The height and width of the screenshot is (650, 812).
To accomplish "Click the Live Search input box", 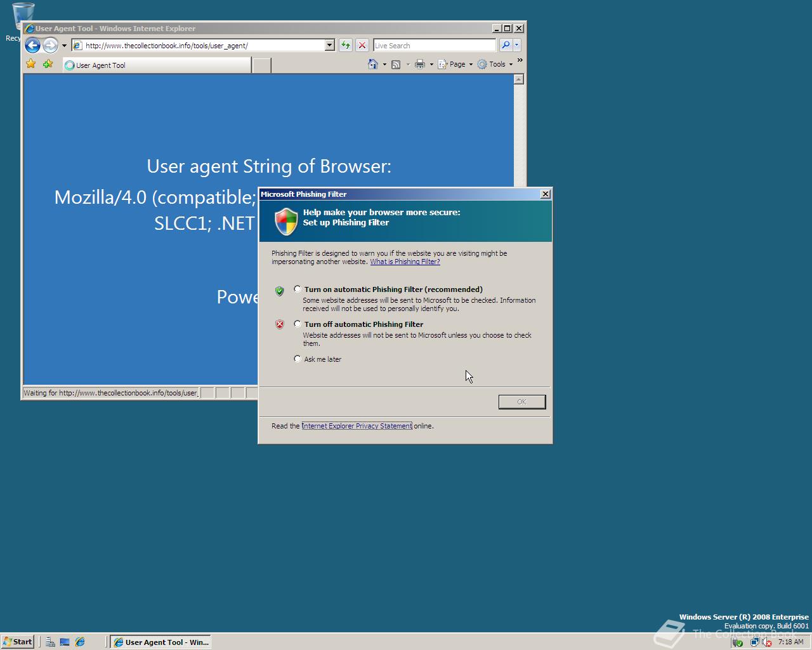I will [x=435, y=45].
